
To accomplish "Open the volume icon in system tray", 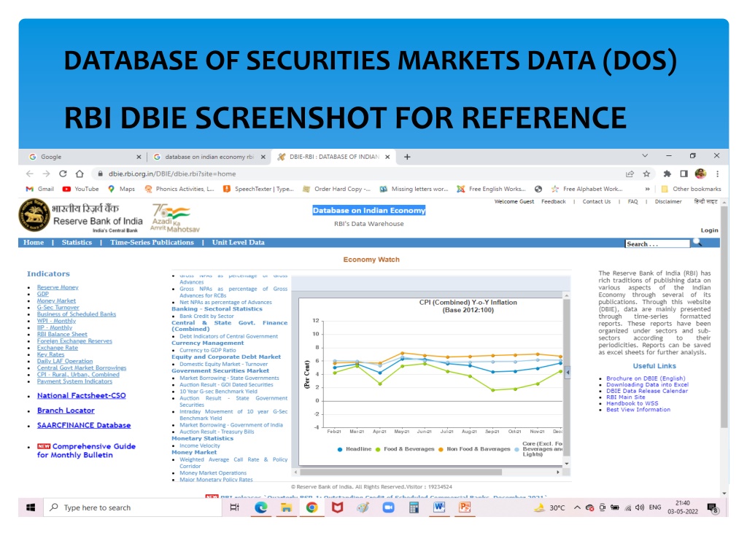I will click(640, 507).
